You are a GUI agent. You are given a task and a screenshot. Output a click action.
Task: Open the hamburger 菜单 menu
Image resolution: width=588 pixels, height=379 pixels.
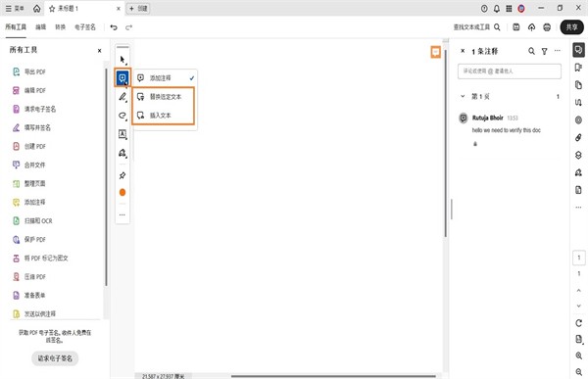click(x=15, y=8)
